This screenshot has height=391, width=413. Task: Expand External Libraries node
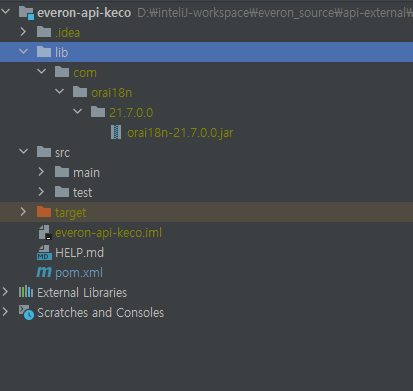coord(5,292)
